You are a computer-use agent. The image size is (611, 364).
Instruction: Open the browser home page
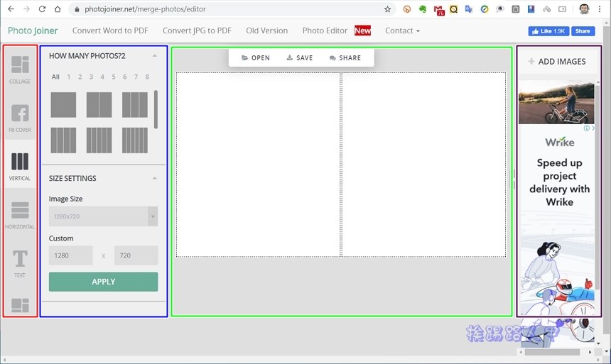[x=58, y=9]
